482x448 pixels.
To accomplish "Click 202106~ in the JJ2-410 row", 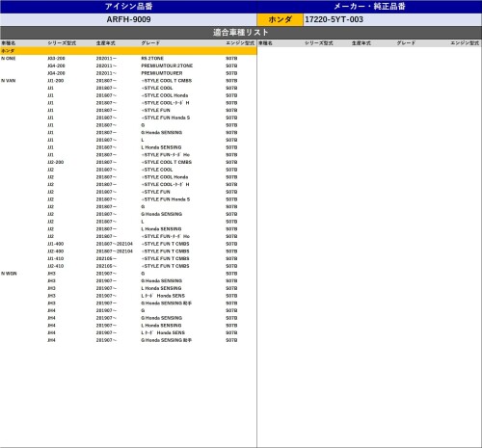I will pyautogui.click(x=106, y=266).
